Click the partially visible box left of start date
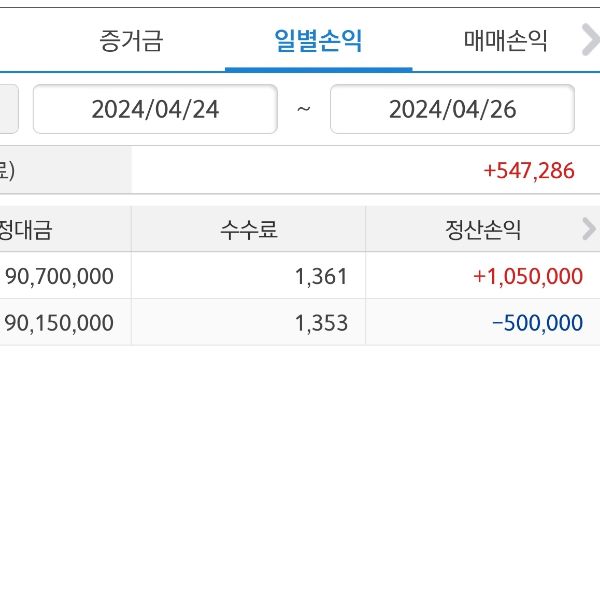The image size is (600, 600). tap(8, 109)
